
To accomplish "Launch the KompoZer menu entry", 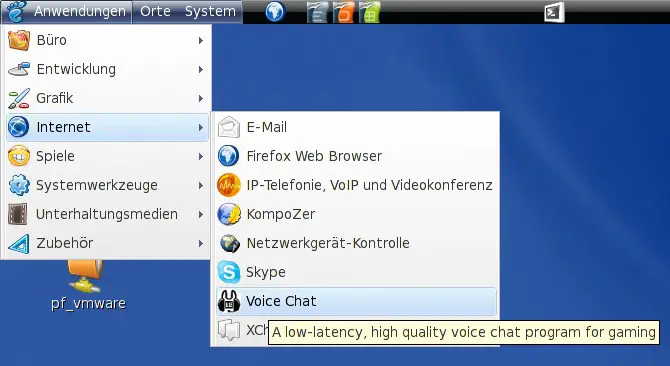I will tap(356, 214).
